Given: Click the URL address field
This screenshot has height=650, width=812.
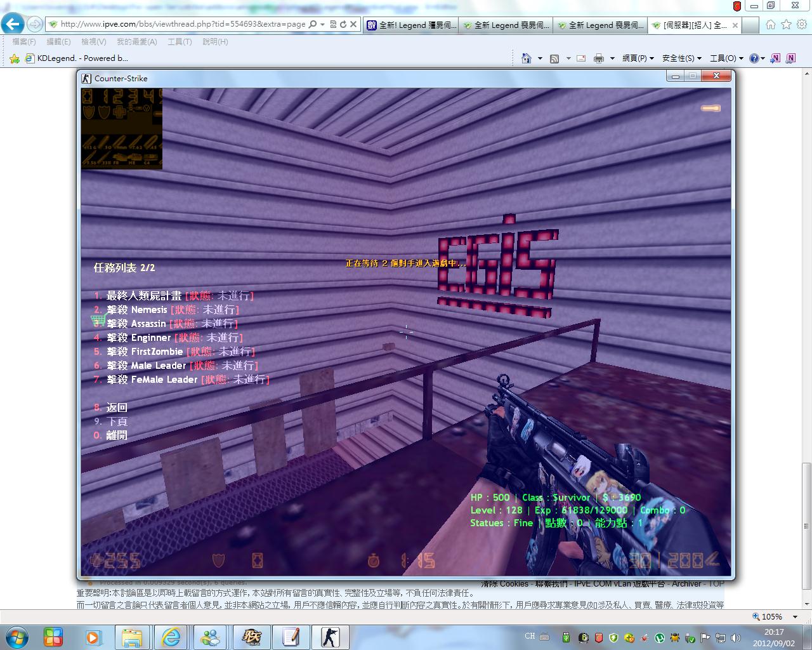Looking at the screenshot, I should pos(183,24).
